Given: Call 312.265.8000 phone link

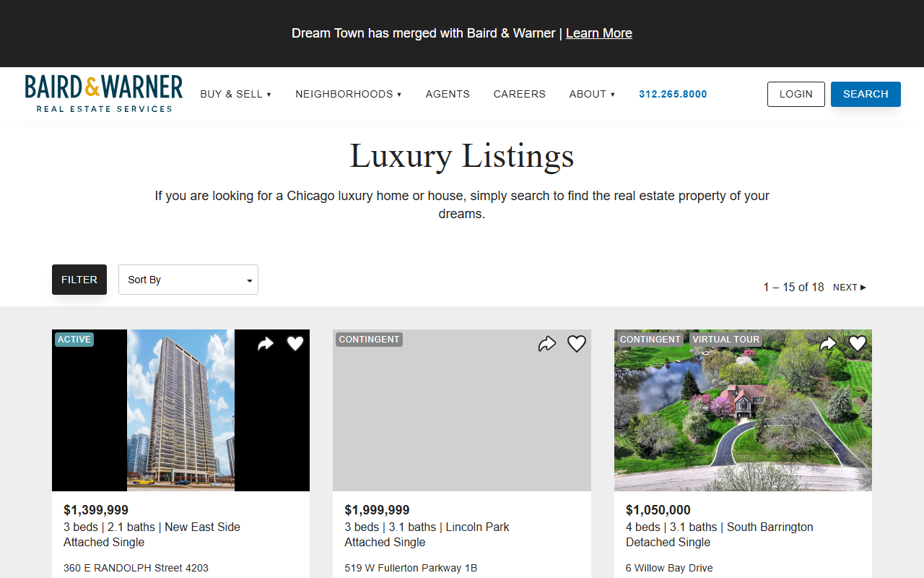Looking at the screenshot, I should pyautogui.click(x=673, y=94).
